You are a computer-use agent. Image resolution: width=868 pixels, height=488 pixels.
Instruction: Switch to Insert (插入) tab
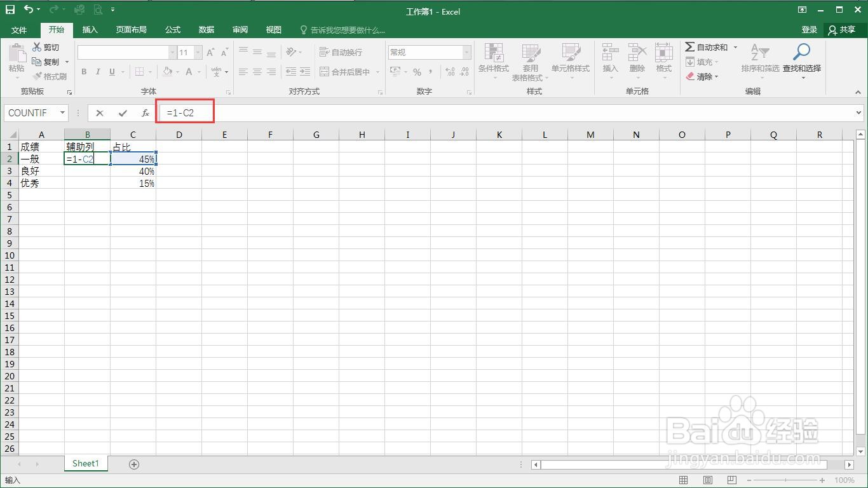[90, 30]
